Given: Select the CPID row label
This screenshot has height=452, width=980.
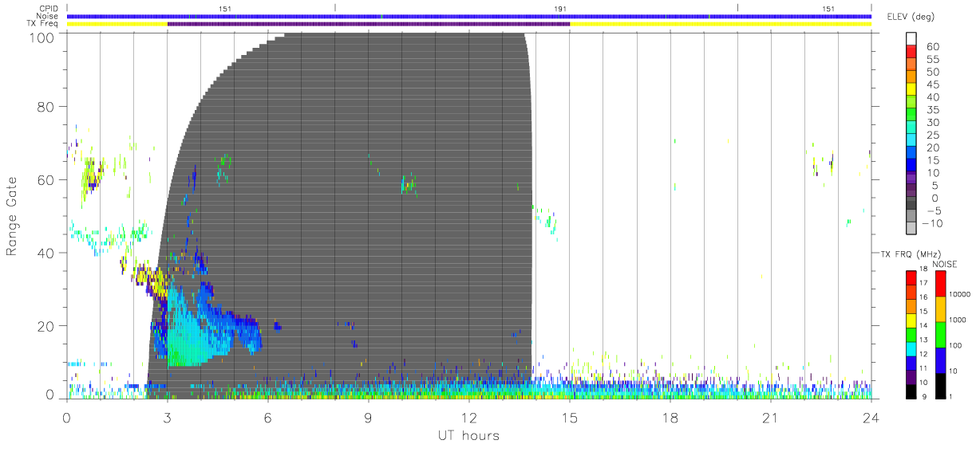Looking at the screenshot, I should (x=49, y=9).
